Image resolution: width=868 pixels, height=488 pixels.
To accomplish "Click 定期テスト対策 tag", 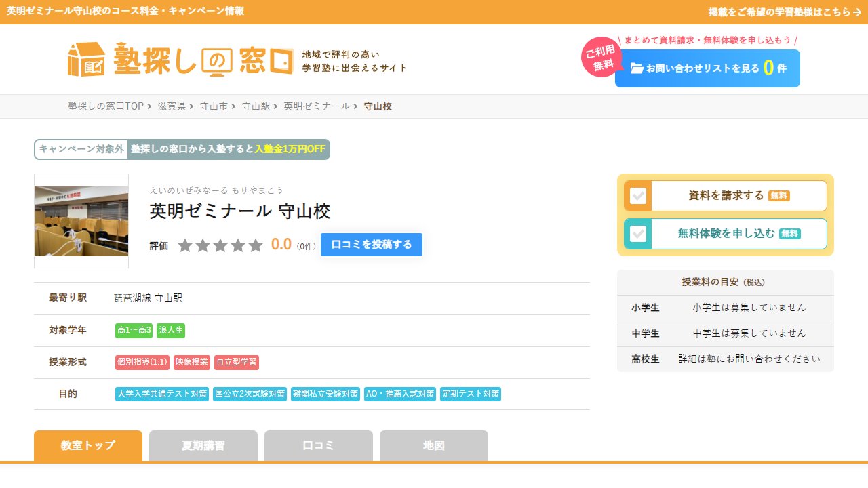I will pos(471,394).
